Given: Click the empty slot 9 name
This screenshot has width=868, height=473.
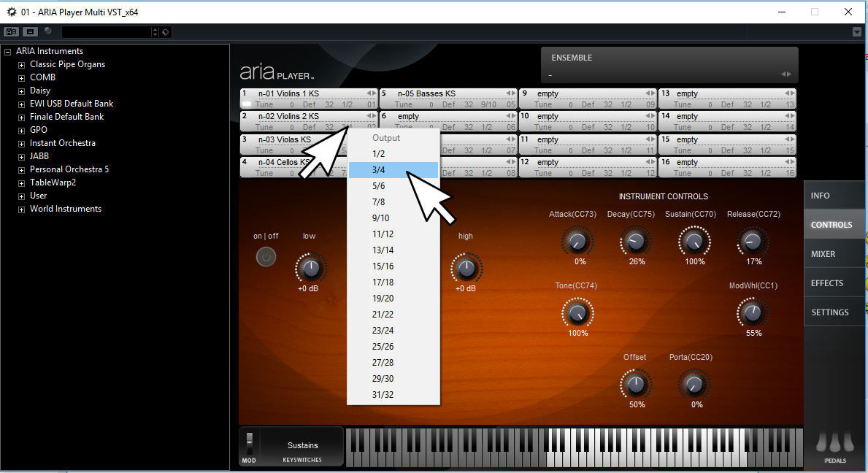Looking at the screenshot, I should coord(548,93).
